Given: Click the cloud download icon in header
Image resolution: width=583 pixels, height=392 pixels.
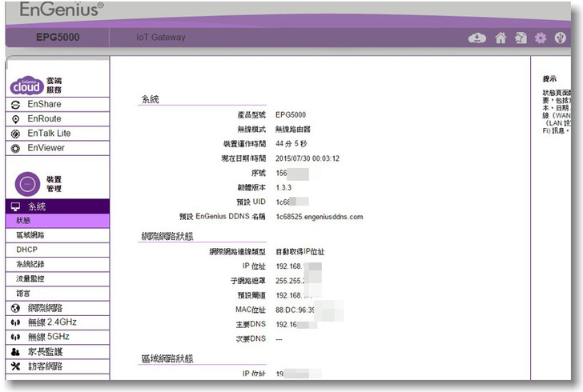Looking at the screenshot, I should coord(477,38).
